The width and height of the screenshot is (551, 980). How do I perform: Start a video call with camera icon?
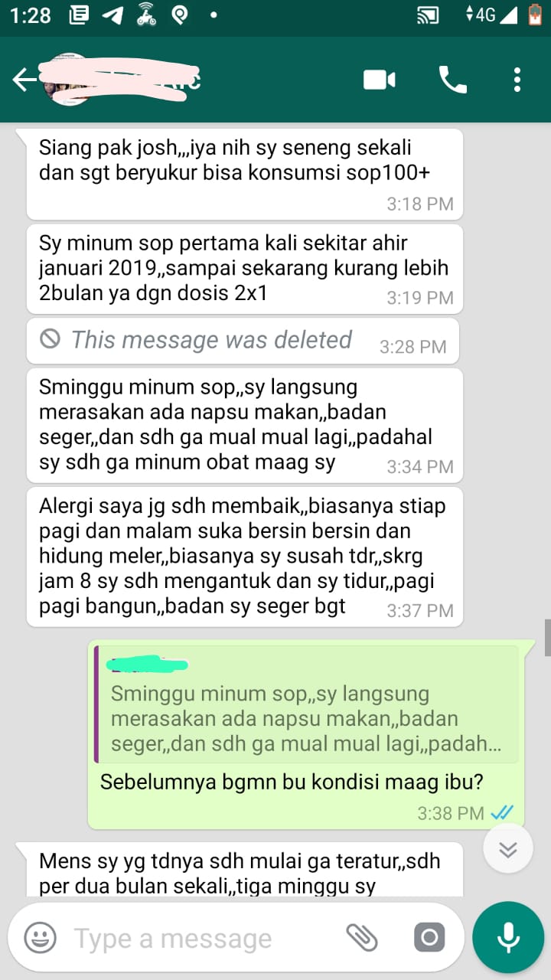[379, 80]
